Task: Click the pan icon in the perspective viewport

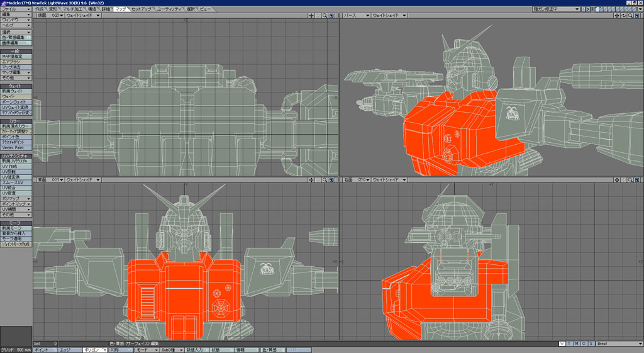Action: click(x=617, y=15)
